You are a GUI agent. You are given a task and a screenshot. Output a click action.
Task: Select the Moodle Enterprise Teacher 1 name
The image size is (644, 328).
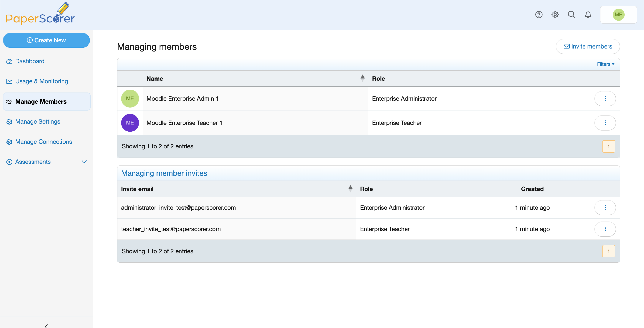(184, 123)
